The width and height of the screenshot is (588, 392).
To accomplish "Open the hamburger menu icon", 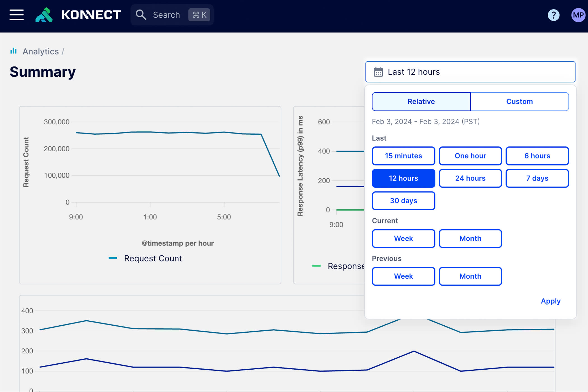I will click(16, 15).
